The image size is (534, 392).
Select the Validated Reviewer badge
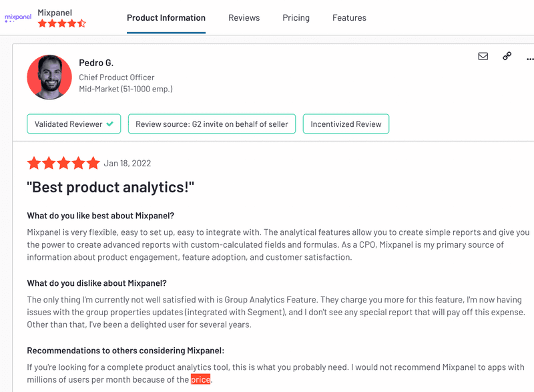click(73, 124)
